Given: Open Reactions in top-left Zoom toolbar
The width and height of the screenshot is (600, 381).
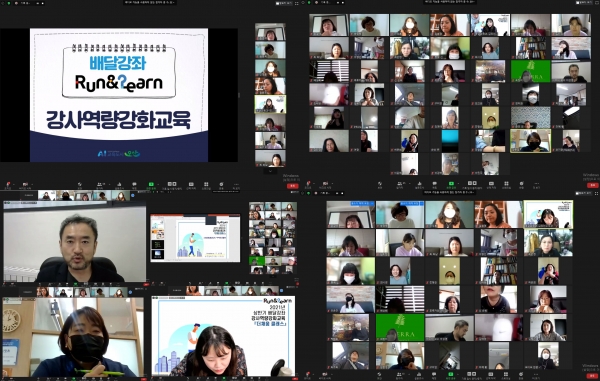Looking at the screenshot, I should pos(221,186).
